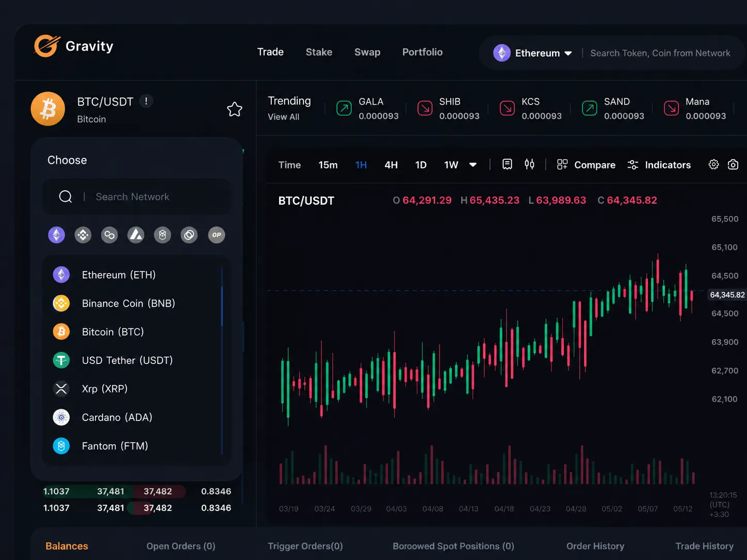Click the Search Token, Coin from Network field

[x=660, y=53]
